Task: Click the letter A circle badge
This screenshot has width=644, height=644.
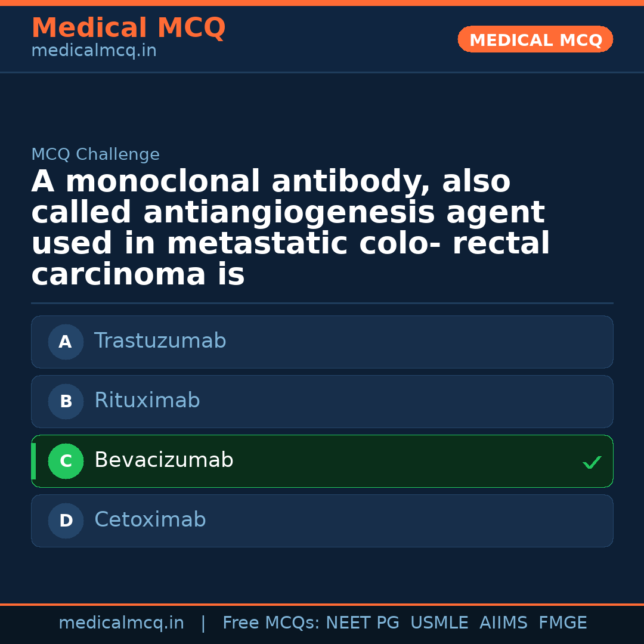Action: [x=66, y=342]
